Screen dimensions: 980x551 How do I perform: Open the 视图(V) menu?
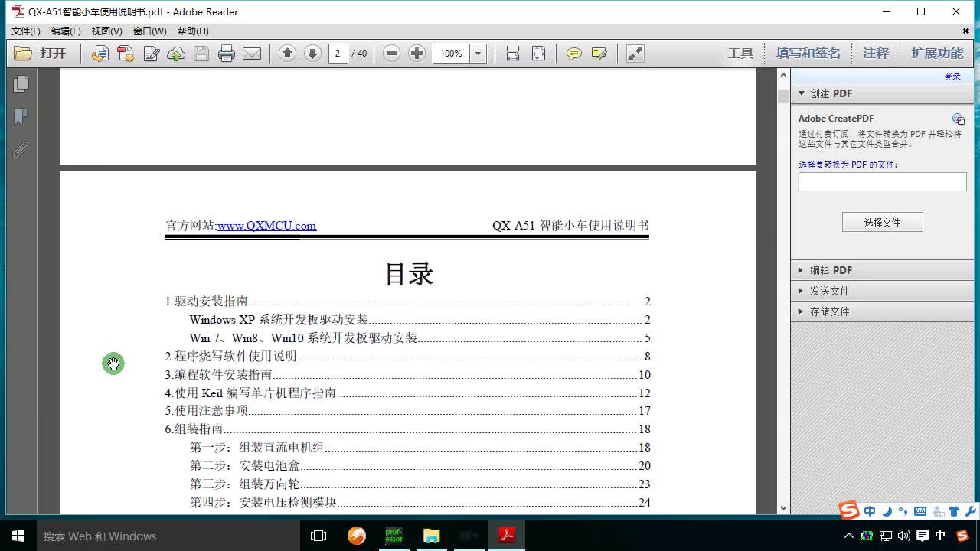107,31
